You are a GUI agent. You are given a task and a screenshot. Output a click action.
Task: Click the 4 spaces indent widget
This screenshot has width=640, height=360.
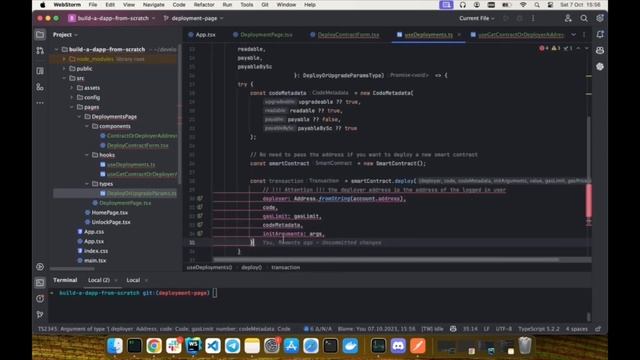(577, 329)
